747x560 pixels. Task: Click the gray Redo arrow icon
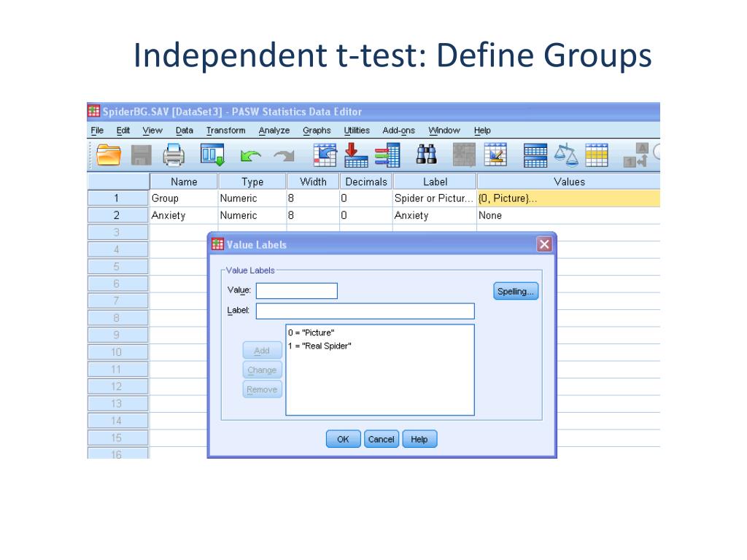pyautogui.click(x=285, y=156)
